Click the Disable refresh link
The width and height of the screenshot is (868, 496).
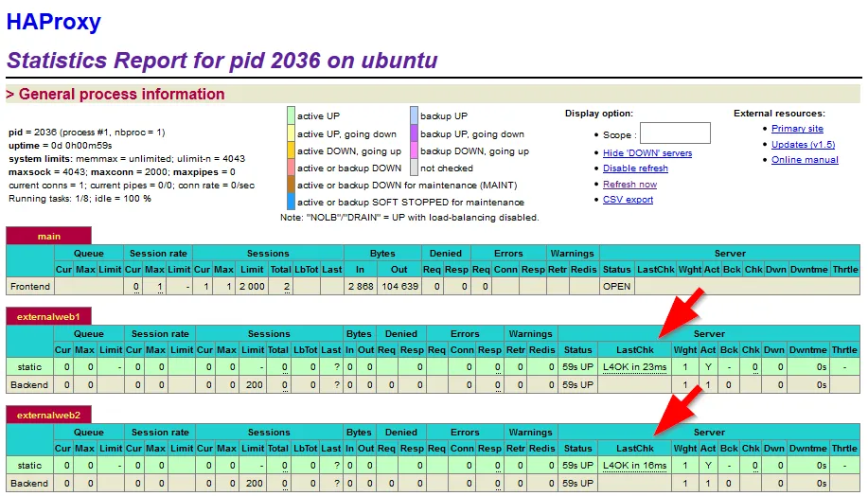coord(635,168)
